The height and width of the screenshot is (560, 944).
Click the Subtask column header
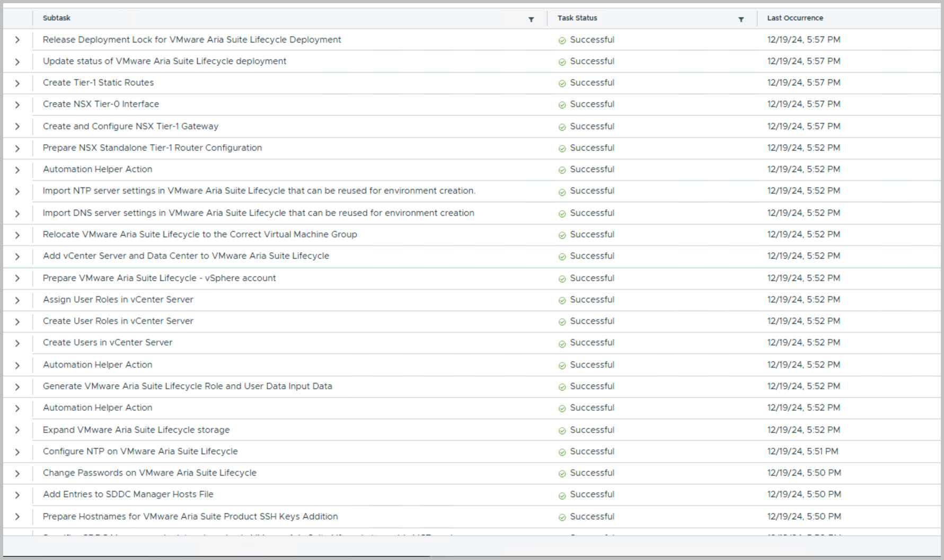pyautogui.click(x=57, y=18)
